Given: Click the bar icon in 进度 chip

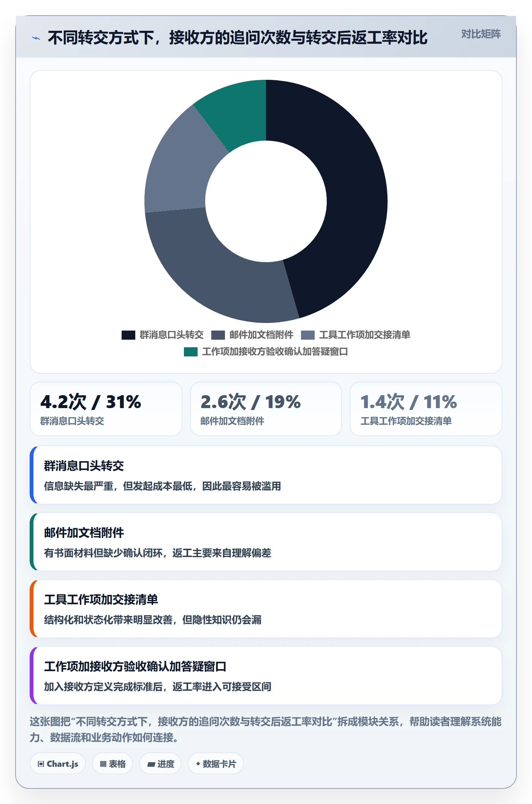Looking at the screenshot, I should pyautogui.click(x=151, y=764).
